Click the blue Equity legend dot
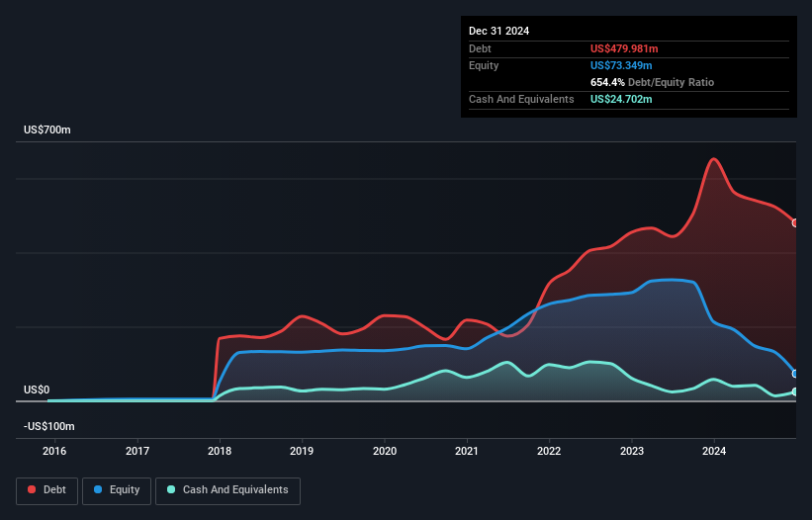The height and width of the screenshot is (520, 812). [x=98, y=489]
